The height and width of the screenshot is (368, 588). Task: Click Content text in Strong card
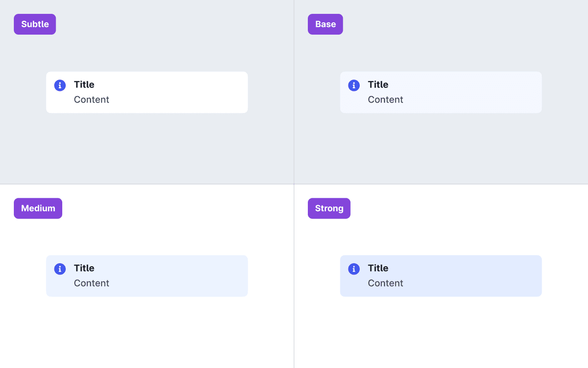coord(386,283)
